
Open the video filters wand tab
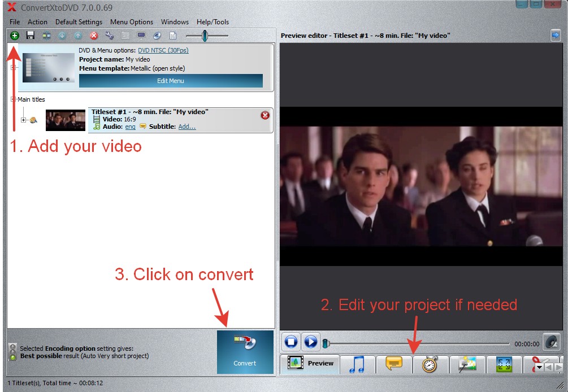point(467,365)
